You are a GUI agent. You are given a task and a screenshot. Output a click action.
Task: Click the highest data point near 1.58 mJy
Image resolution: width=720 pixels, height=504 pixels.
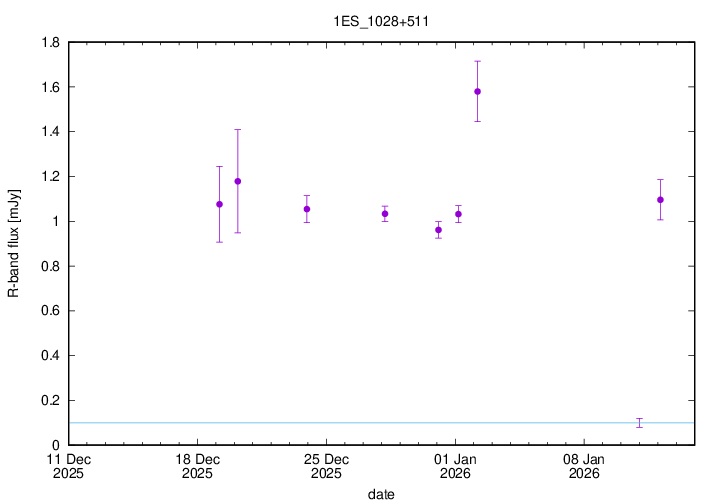pos(477,91)
